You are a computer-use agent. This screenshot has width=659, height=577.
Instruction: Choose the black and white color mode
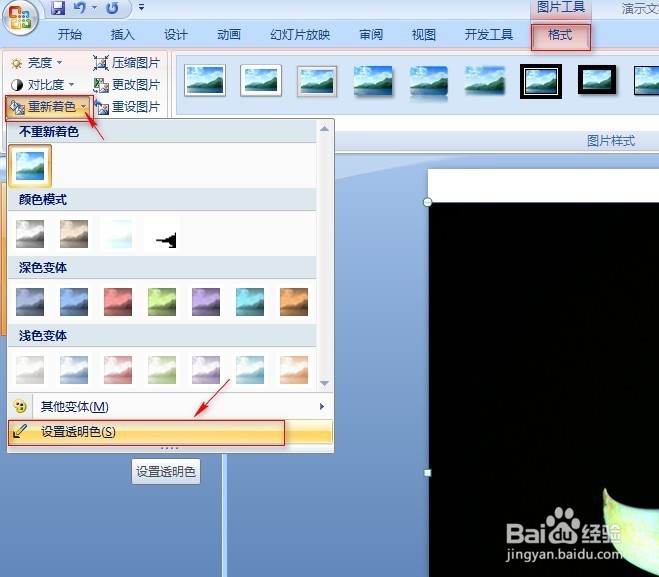tap(162, 234)
